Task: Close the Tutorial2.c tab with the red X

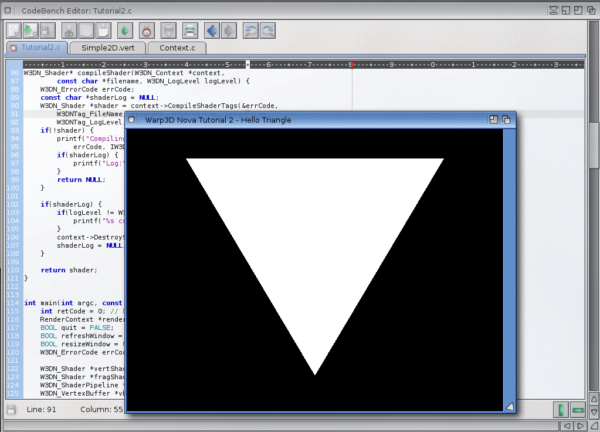Action: tap(13, 48)
